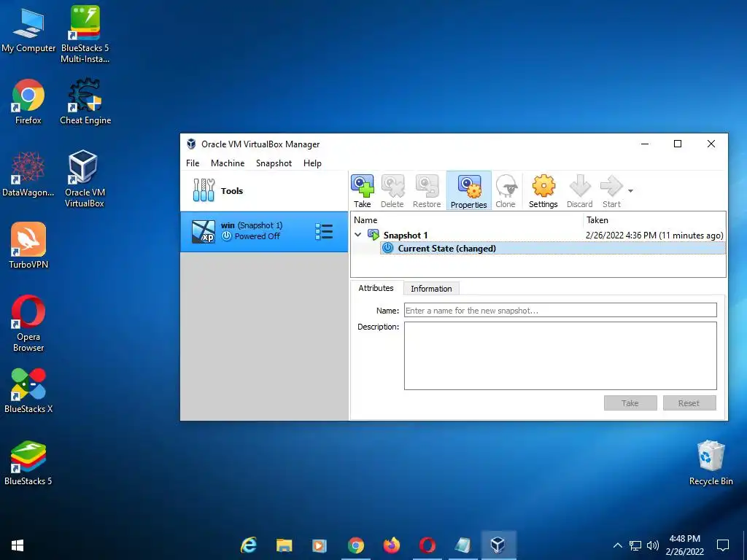
Task: Click the Discard arrow icon in toolbar
Action: 580,191
